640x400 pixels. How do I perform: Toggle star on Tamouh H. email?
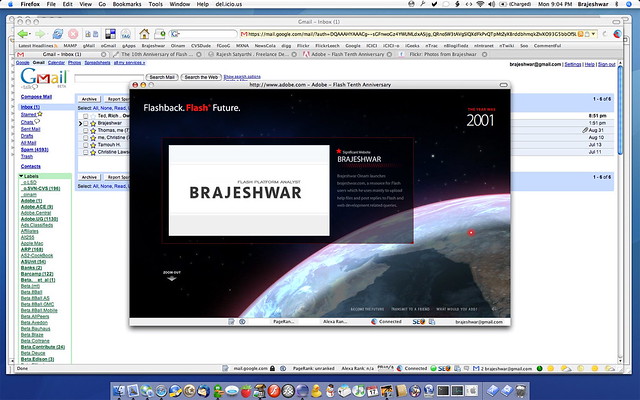coord(93,145)
